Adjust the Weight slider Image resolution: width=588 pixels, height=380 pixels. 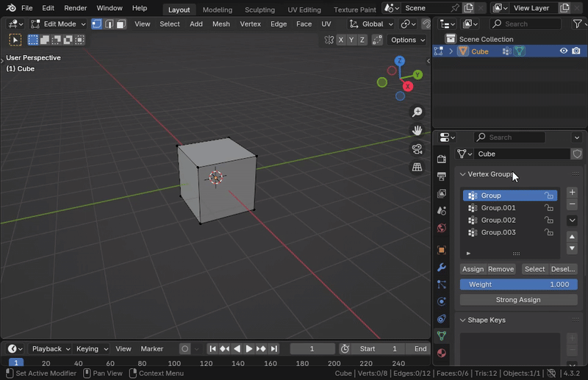[518, 284]
